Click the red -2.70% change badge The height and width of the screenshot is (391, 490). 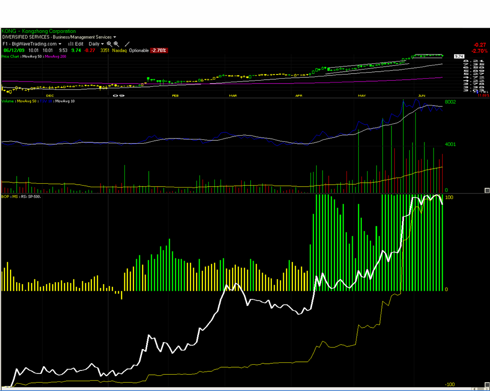point(159,50)
